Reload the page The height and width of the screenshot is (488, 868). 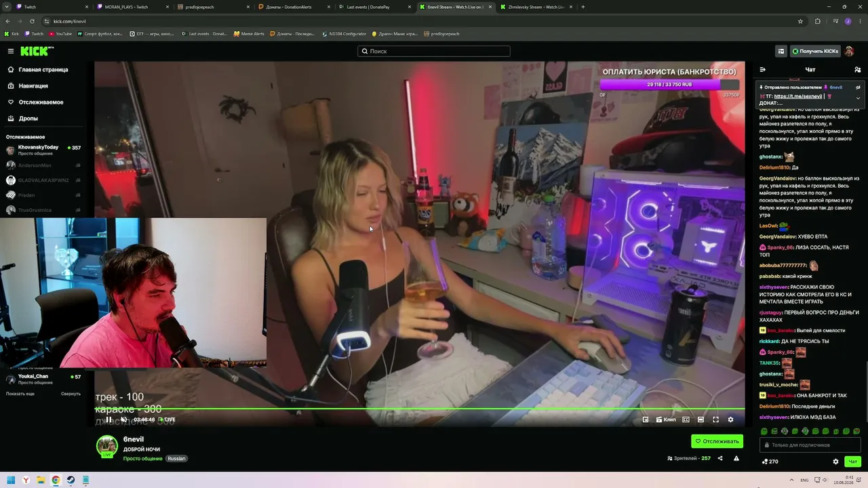point(32,21)
